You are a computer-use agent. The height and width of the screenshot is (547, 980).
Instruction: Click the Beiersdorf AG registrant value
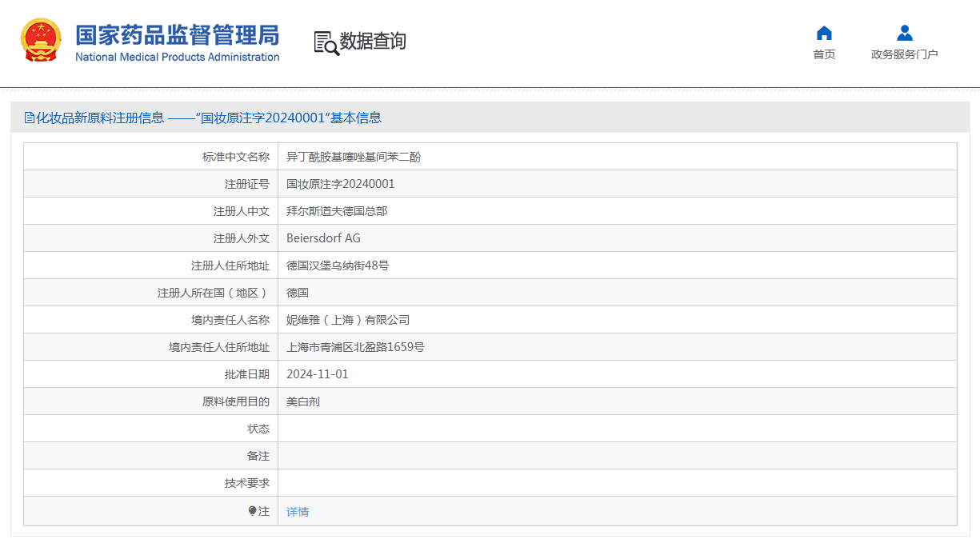tap(323, 238)
